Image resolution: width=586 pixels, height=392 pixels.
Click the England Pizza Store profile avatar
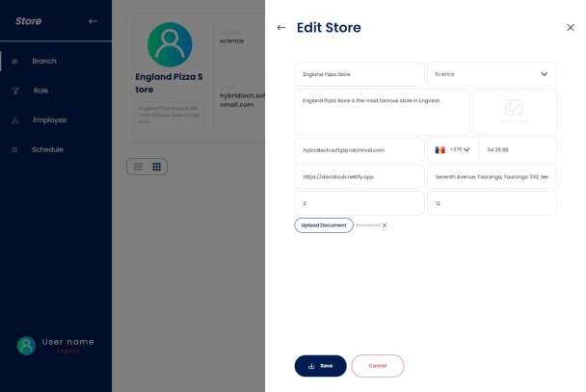[x=170, y=45]
